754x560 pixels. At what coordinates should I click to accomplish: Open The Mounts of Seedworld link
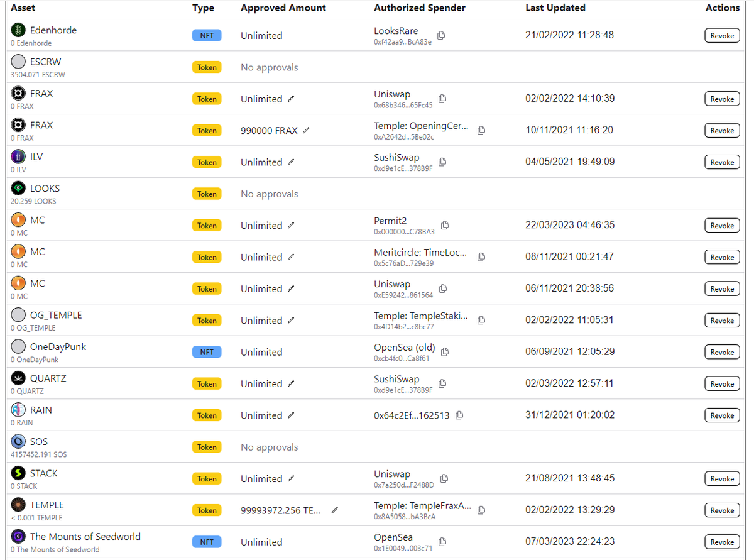[85, 536]
